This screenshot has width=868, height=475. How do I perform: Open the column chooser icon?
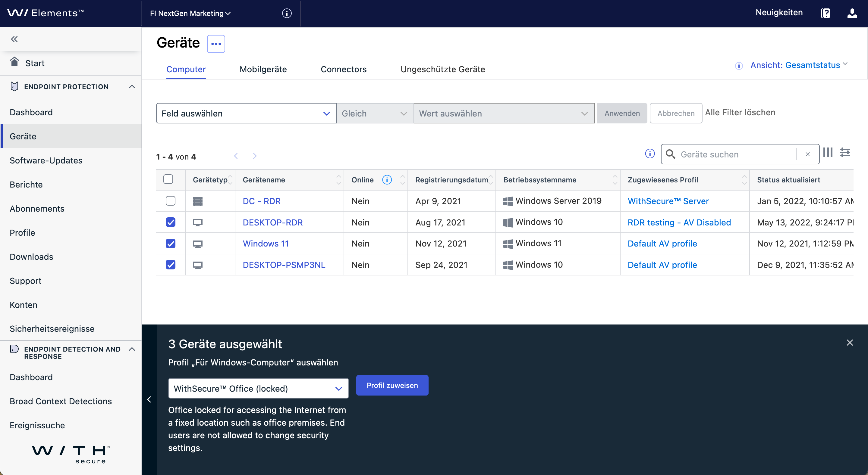[x=828, y=153]
